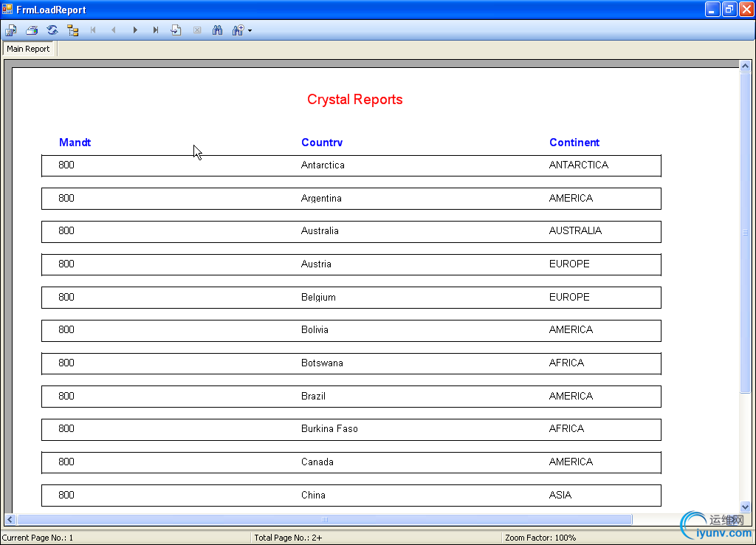Click the Close Current View icon
Screen dimensions: 756x545
pyautogui.click(x=196, y=30)
